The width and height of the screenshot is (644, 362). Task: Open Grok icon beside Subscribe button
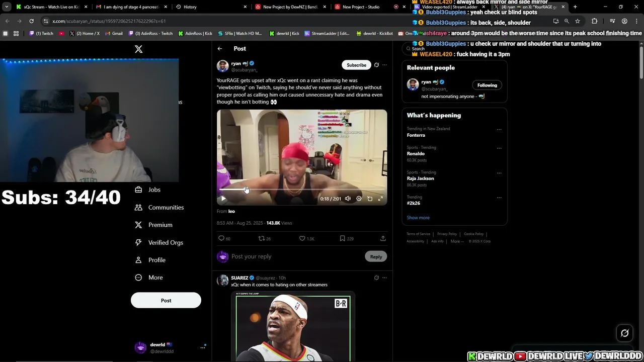click(376, 65)
